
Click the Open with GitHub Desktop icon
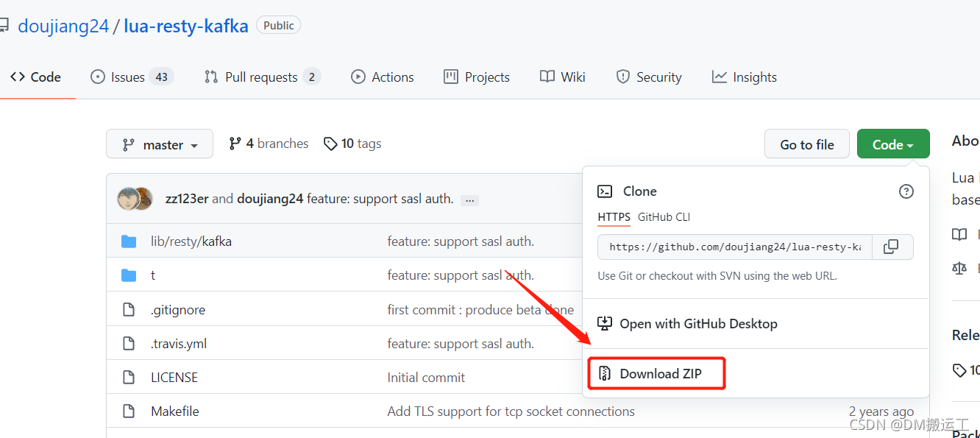(x=605, y=324)
